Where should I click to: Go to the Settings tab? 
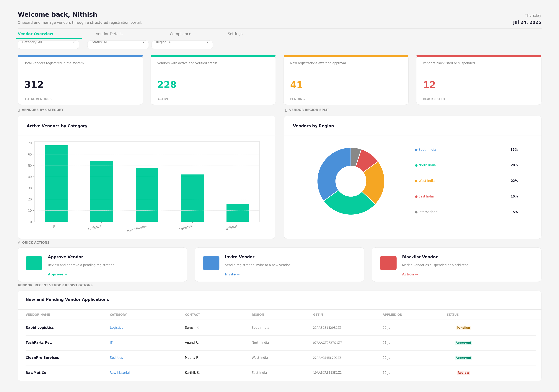pyautogui.click(x=235, y=34)
